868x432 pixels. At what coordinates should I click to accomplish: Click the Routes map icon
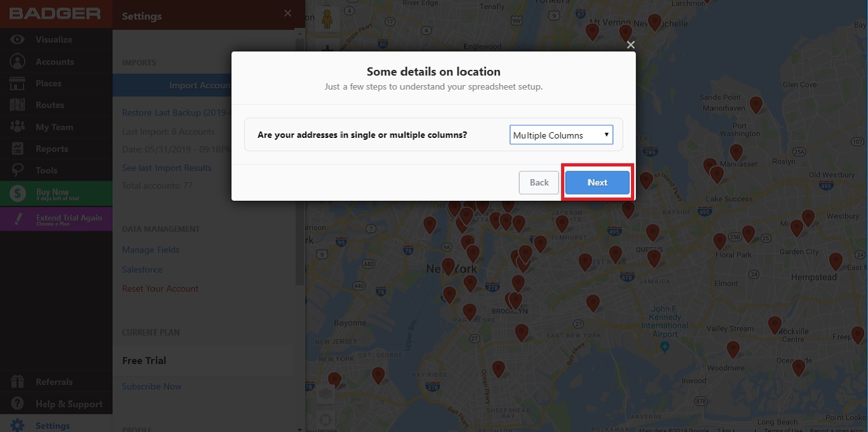pos(17,105)
